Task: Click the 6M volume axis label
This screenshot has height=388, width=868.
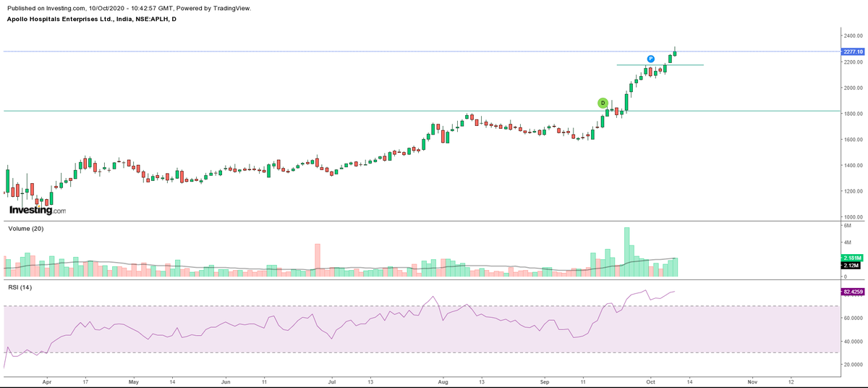Action: (x=848, y=226)
